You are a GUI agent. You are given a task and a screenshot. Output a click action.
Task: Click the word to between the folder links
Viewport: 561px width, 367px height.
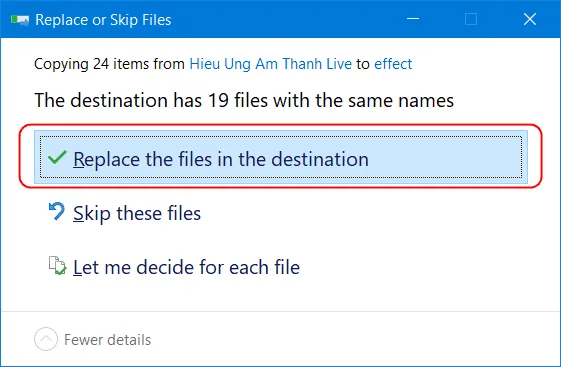(363, 64)
